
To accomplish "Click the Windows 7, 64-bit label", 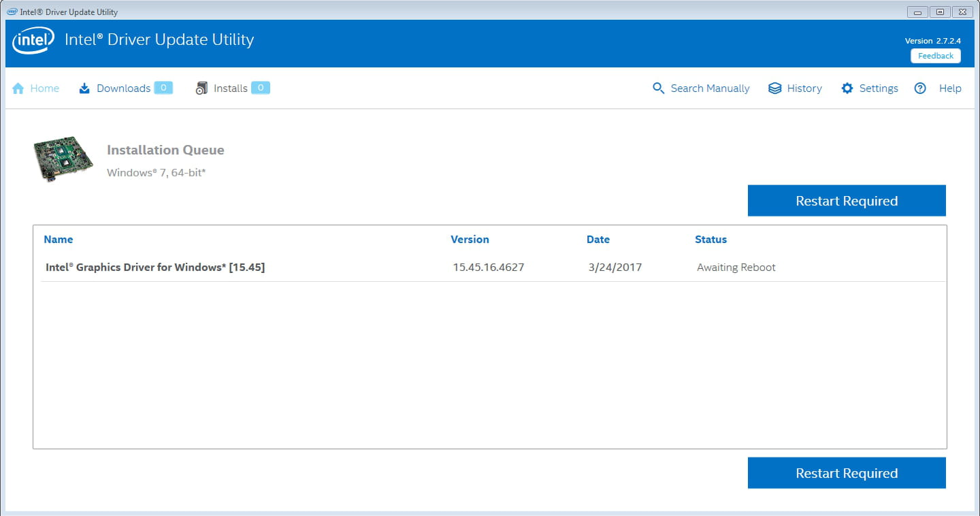I will pos(157,173).
